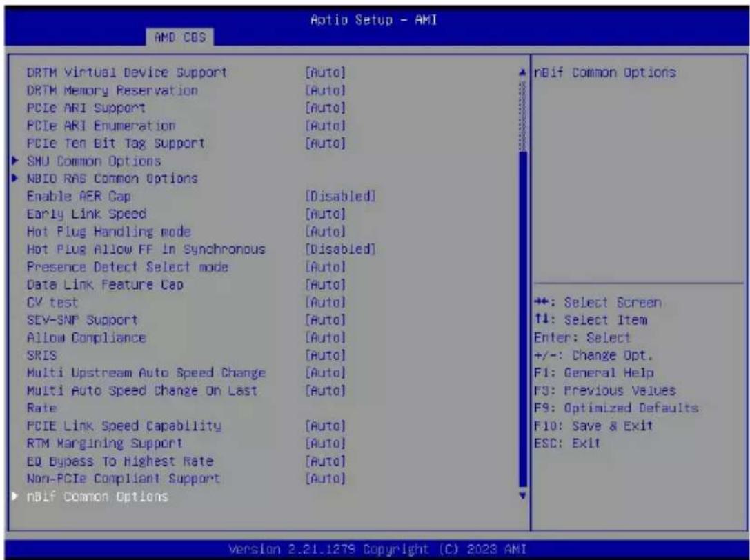The width and height of the screenshot is (750, 560).
Task: Click scrollbar down arrow
Action: point(522,495)
